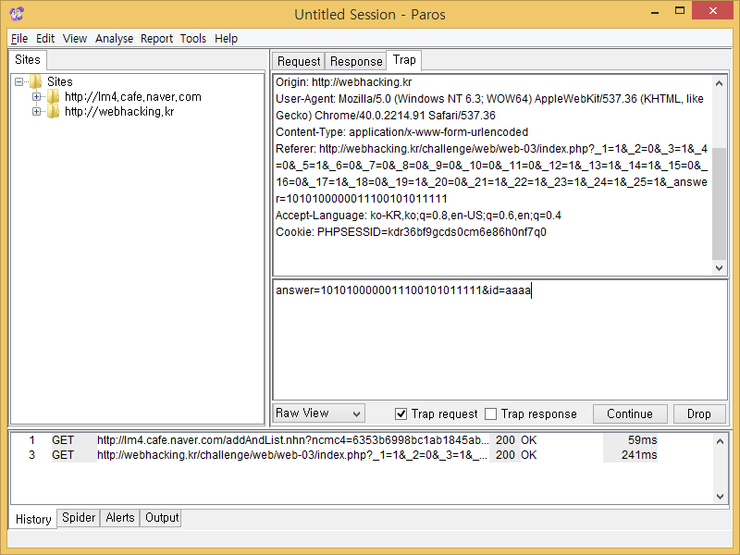Click the root Sites folder icon
Viewport: 740px width, 555px height.
(36, 82)
